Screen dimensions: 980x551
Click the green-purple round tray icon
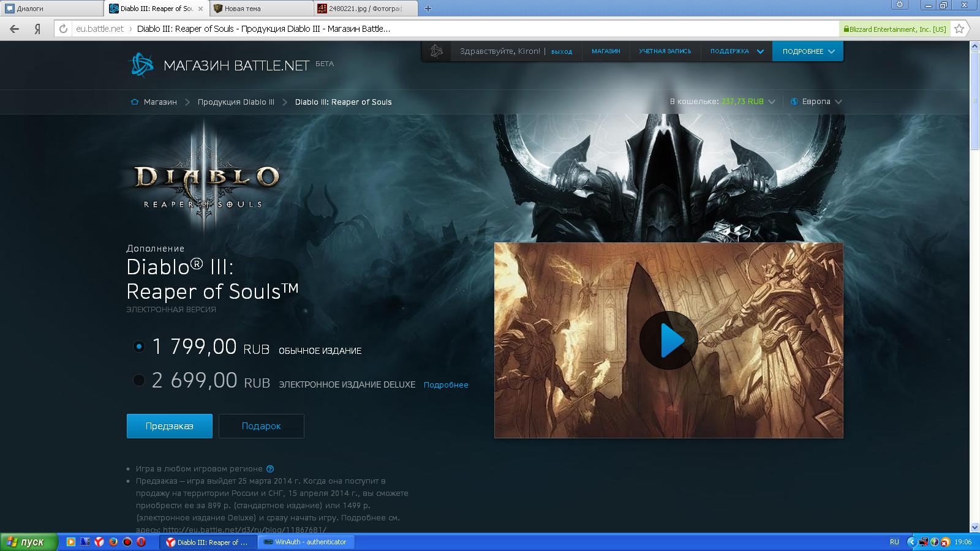[934, 542]
